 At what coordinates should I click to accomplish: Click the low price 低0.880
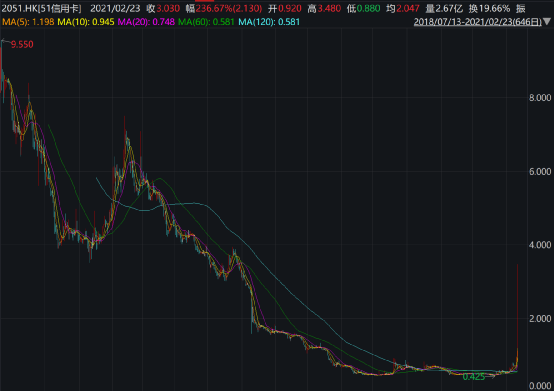pos(364,8)
